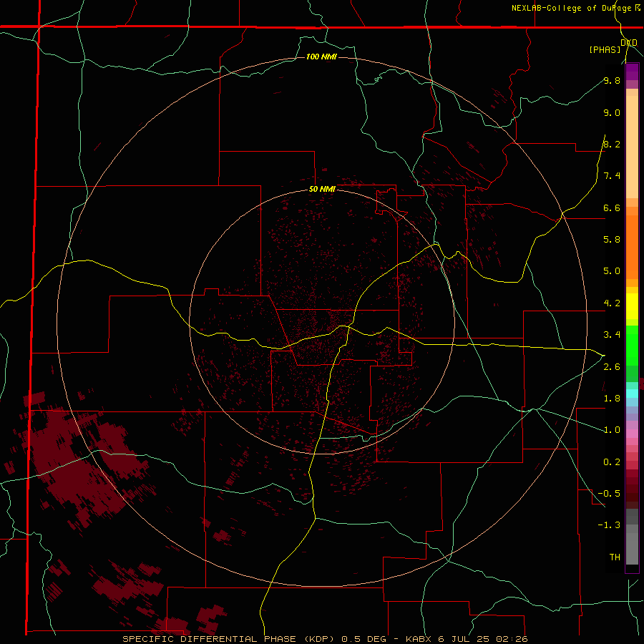Click the 100 NMI range ring label
The width and height of the screenshot is (644, 644).
(x=321, y=57)
